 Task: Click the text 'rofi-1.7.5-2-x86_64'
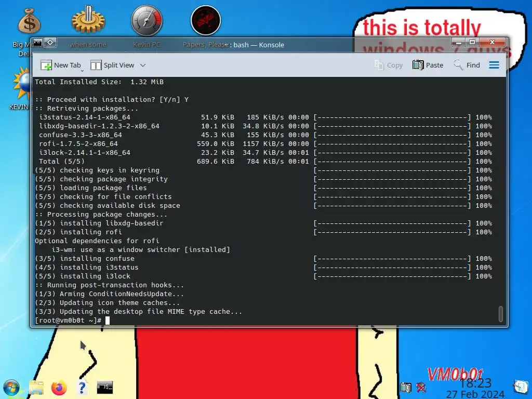(78, 143)
